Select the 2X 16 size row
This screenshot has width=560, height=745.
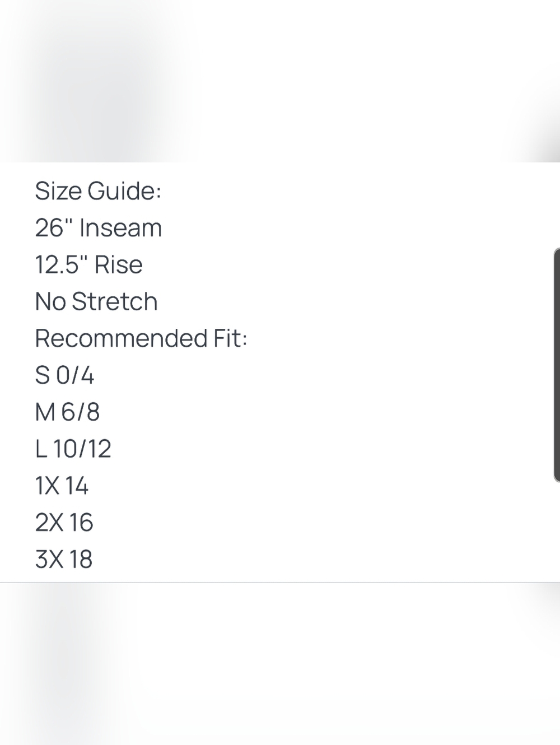click(64, 523)
